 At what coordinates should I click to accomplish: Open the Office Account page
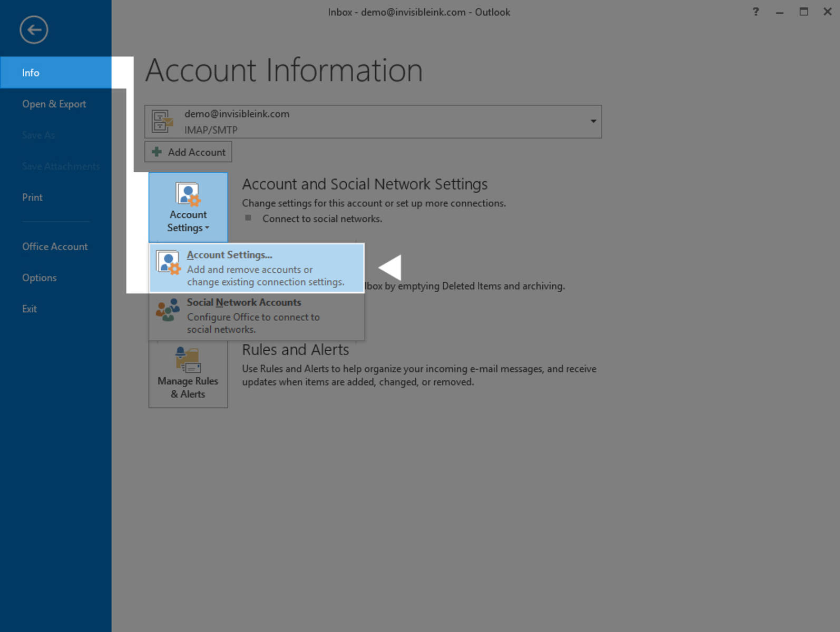point(56,246)
